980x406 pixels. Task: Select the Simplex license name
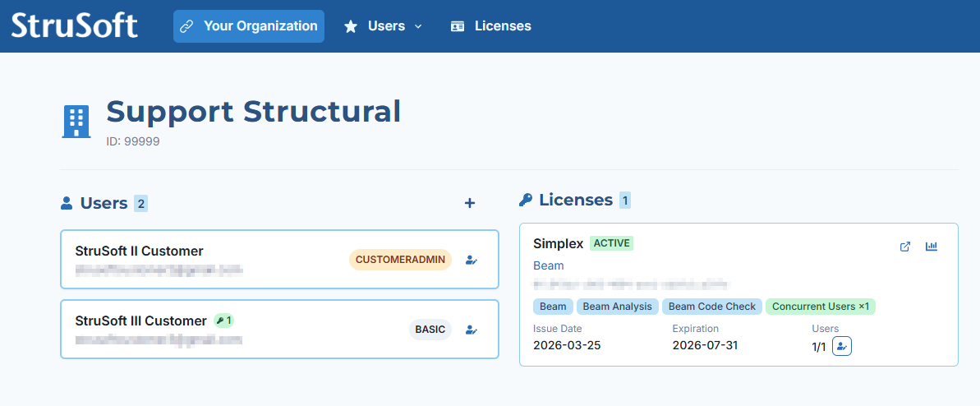coord(558,243)
